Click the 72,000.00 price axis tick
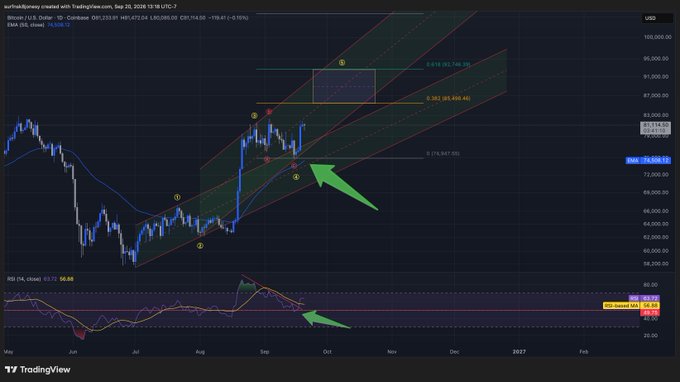This screenshot has height=382, width=680. [657, 175]
